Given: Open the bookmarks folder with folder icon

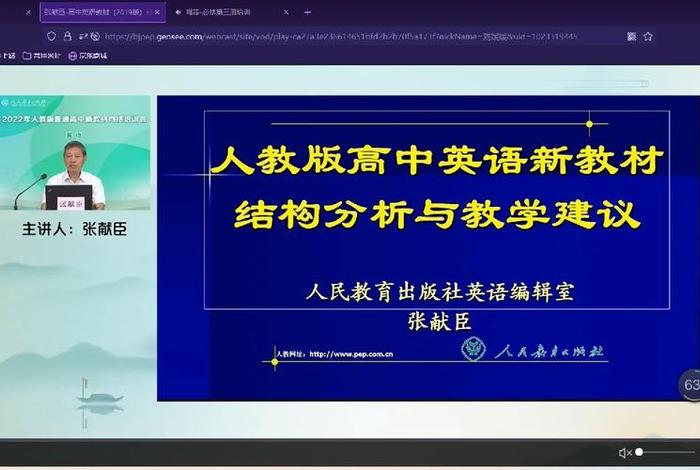Looking at the screenshot, I should (x=41, y=56).
